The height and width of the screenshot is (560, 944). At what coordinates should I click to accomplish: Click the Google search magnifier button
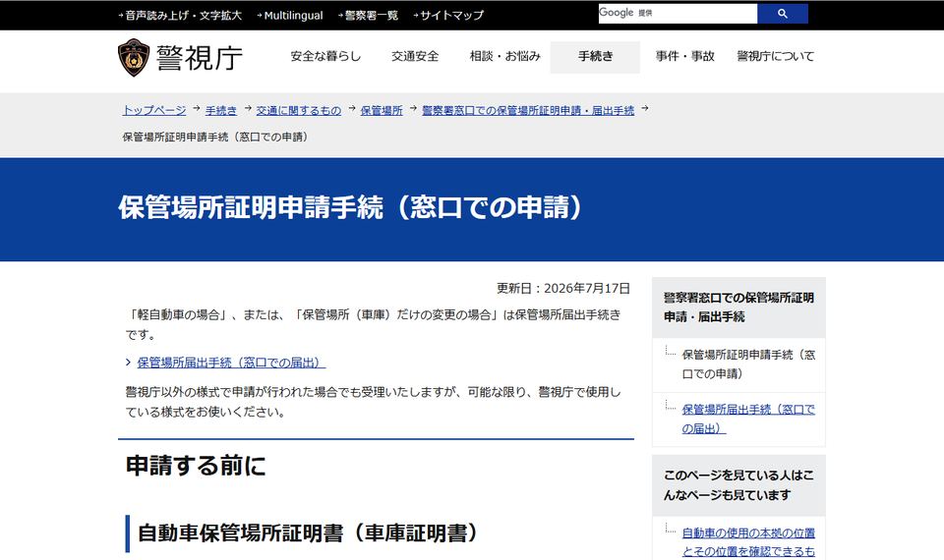782,13
